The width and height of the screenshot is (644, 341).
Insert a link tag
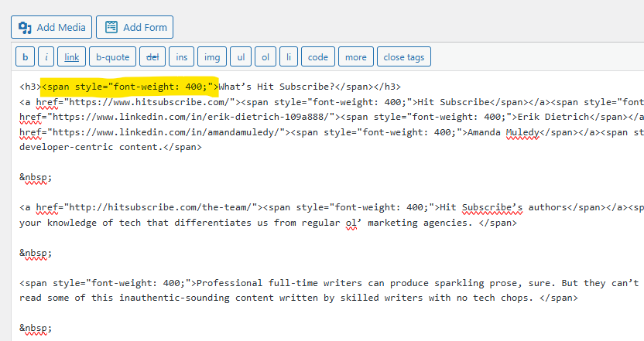click(71, 56)
